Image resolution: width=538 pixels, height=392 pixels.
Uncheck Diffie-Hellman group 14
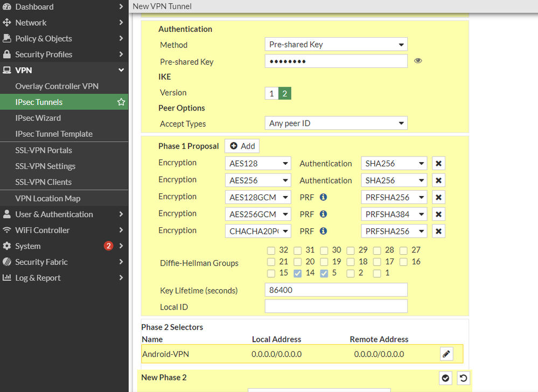[297, 274]
